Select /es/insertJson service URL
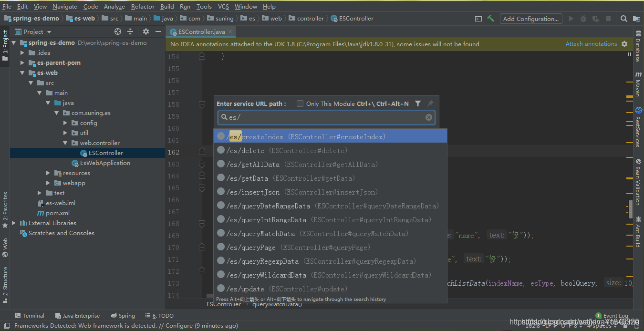 (x=330, y=192)
